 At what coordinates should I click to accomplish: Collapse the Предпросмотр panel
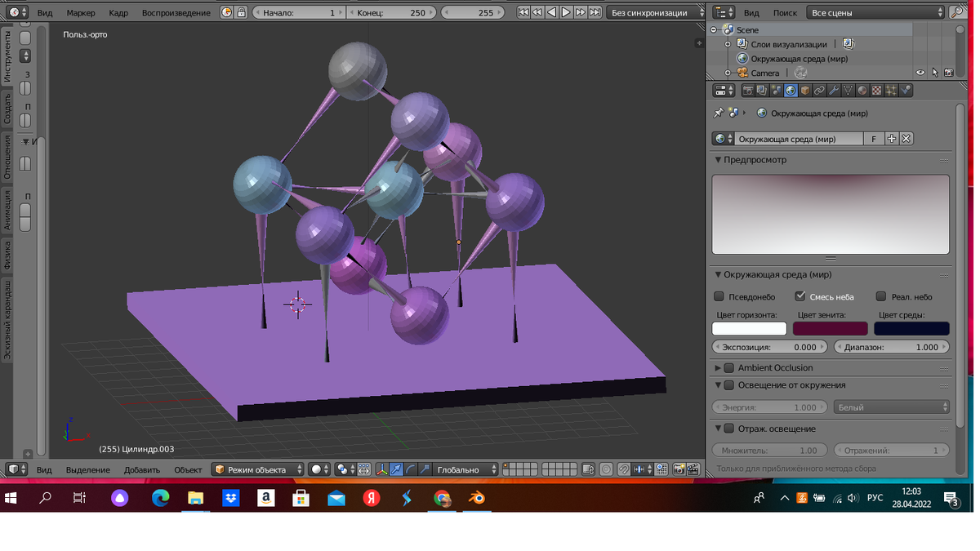(x=719, y=160)
